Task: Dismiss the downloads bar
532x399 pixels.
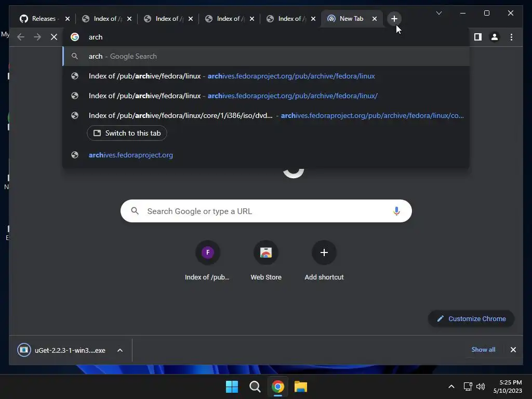Action: click(x=513, y=350)
